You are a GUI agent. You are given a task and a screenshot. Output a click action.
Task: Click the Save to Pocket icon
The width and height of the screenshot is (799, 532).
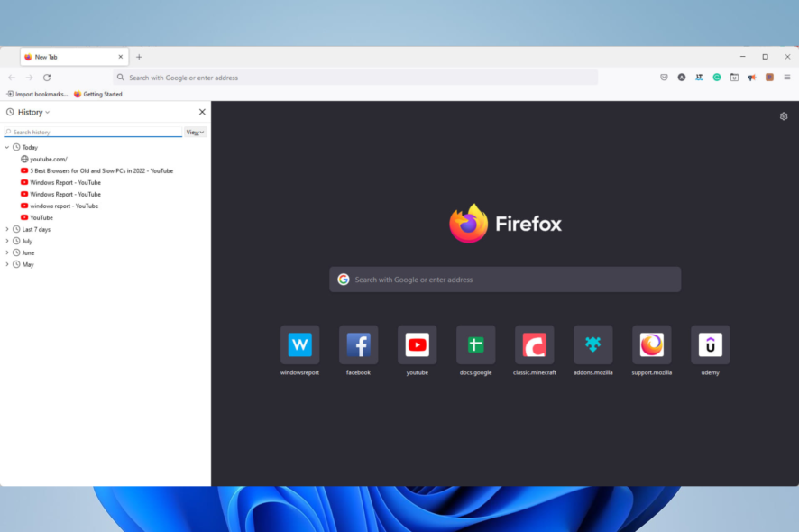(664, 78)
